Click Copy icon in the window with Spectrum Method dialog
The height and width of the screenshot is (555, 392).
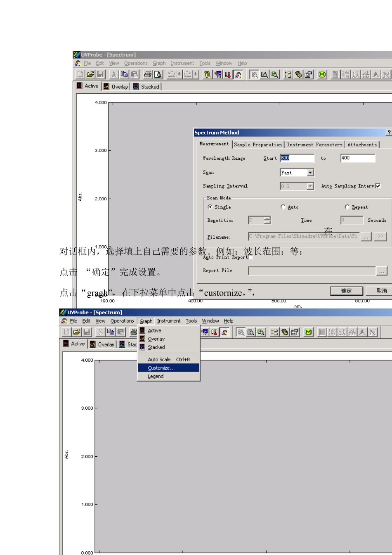click(124, 74)
